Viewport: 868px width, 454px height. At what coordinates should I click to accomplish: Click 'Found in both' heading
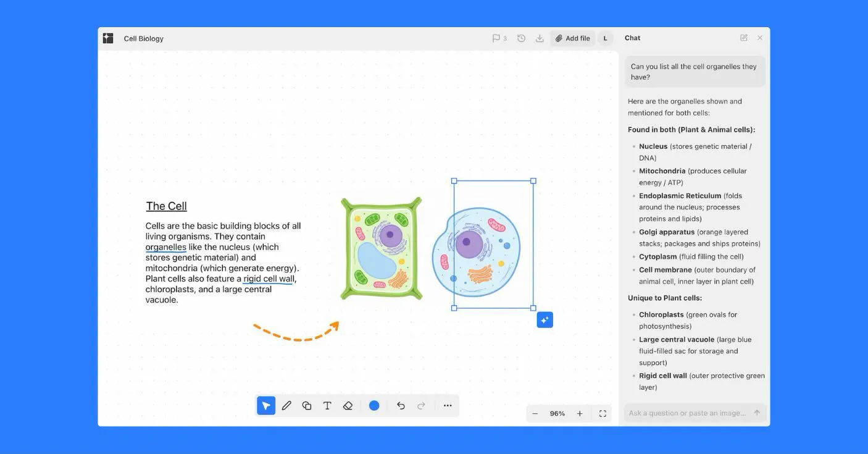(x=691, y=130)
